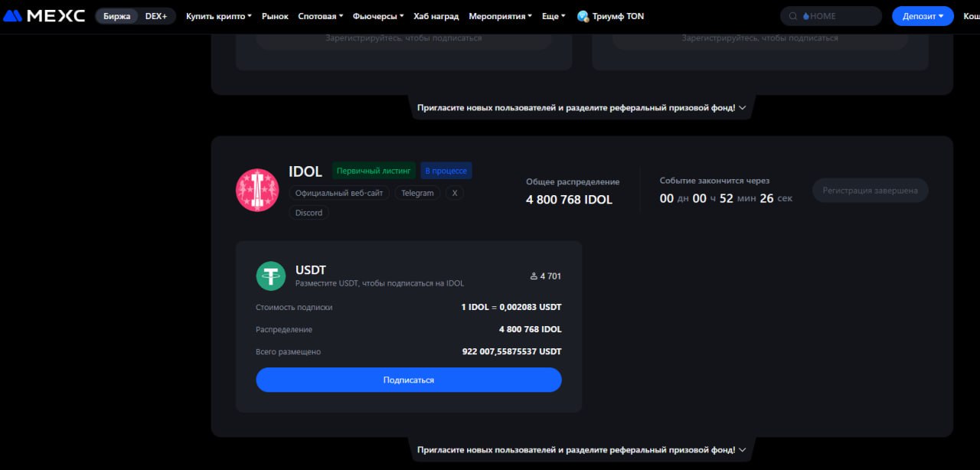Click the green USDT Tether coin icon
The width and height of the screenshot is (980, 470).
[x=270, y=276]
